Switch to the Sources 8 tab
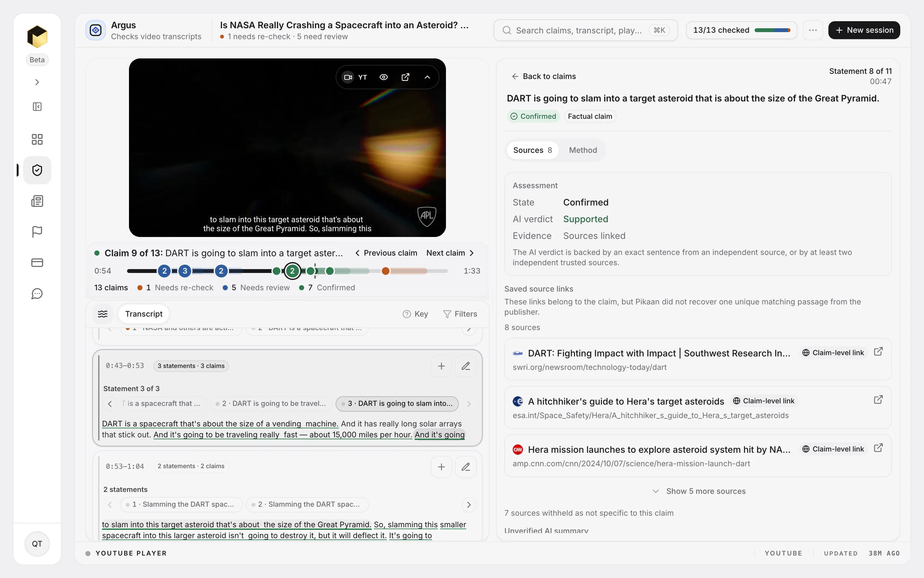The width and height of the screenshot is (924, 578). [532, 150]
